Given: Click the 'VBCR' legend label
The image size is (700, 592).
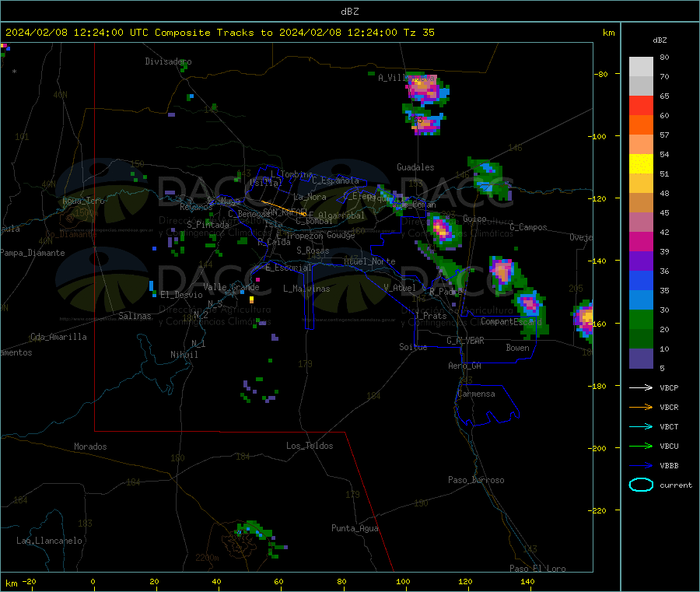Looking at the screenshot, I should [669, 407].
